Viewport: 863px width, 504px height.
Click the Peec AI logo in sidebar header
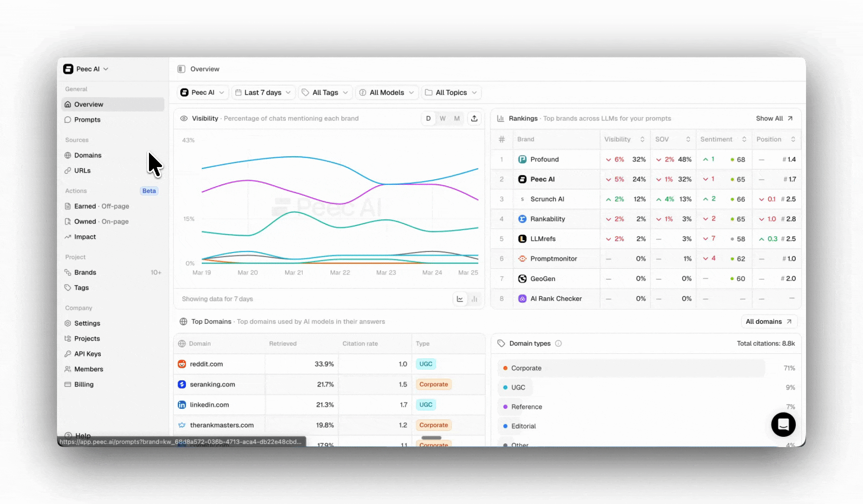click(68, 69)
